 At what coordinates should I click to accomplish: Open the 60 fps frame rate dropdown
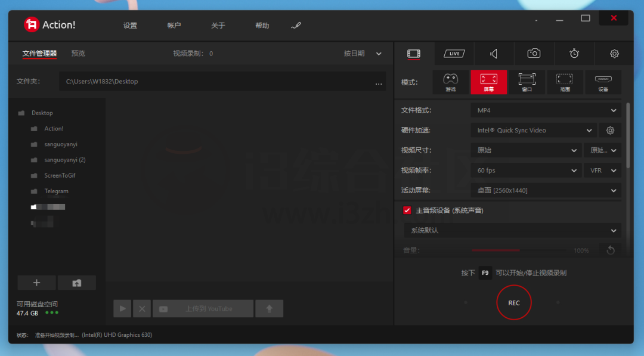pyautogui.click(x=526, y=171)
